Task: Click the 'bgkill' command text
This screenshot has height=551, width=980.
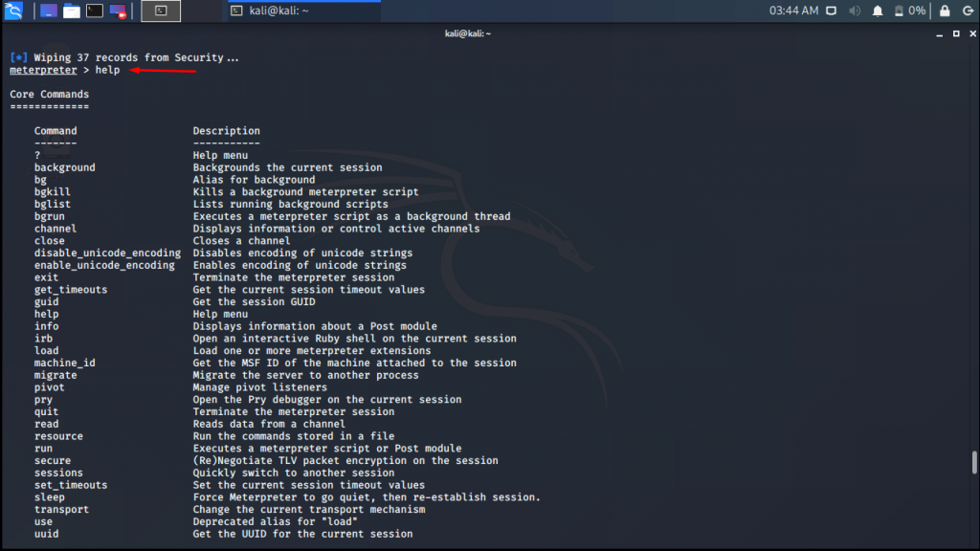Action: coord(53,191)
